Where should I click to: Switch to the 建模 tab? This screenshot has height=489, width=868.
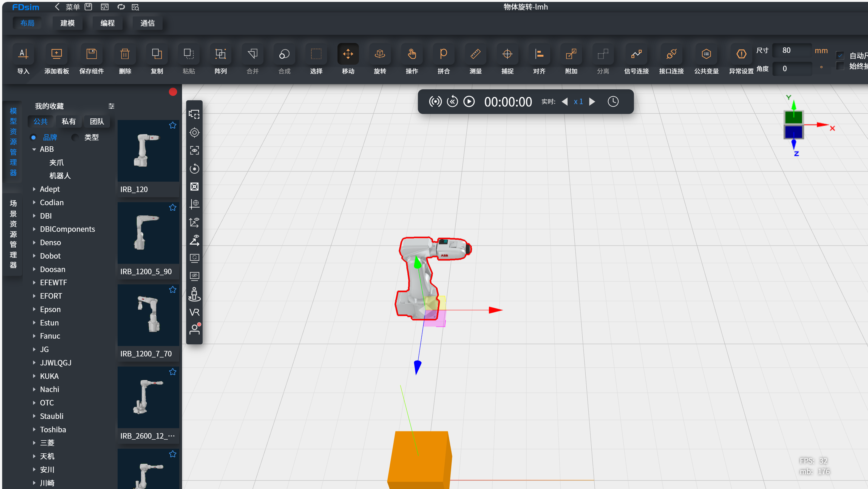click(67, 23)
